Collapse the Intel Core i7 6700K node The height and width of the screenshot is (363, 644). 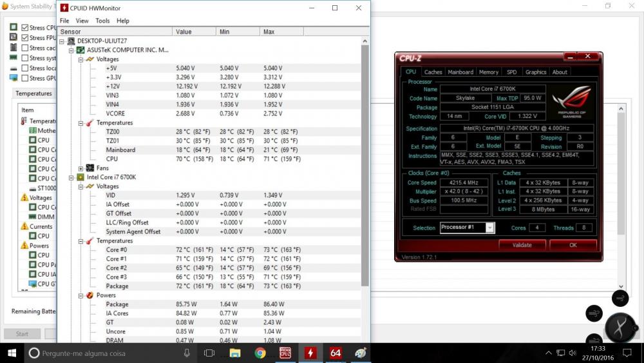(x=71, y=177)
